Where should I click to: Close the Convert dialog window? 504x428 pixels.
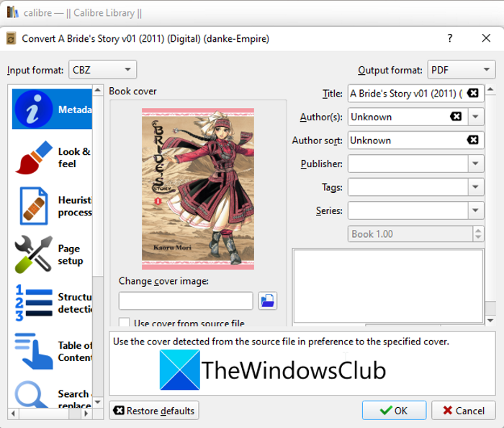[486, 38]
